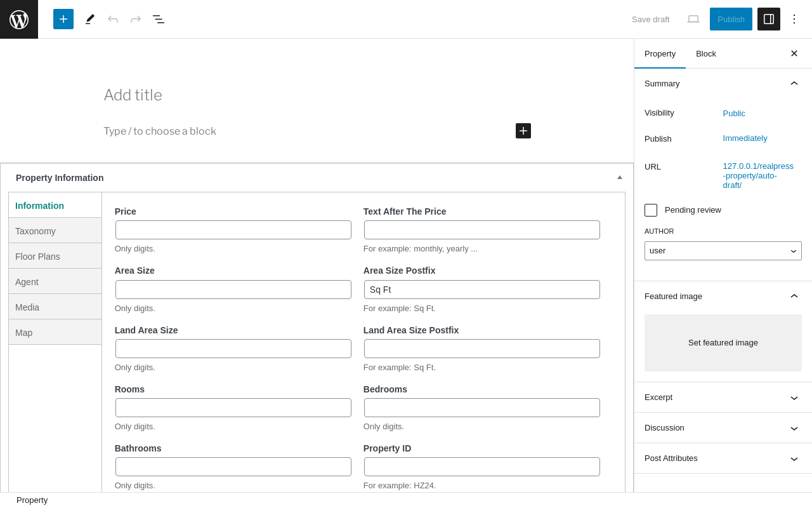The height and width of the screenshot is (508, 812).
Task: Open the property URL permalink link
Action: click(x=758, y=175)
